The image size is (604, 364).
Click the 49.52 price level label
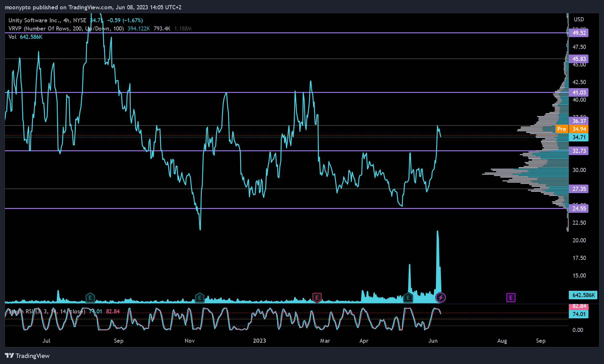[x=579, y=33]
